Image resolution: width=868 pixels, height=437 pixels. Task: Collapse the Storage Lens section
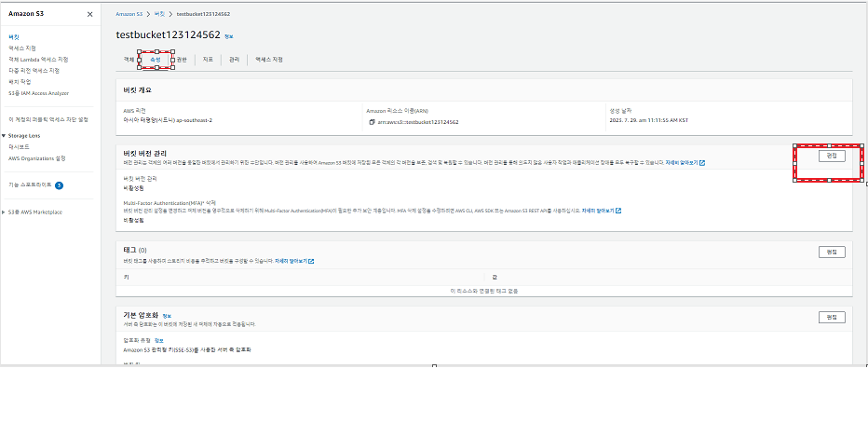tap(4, 136)
